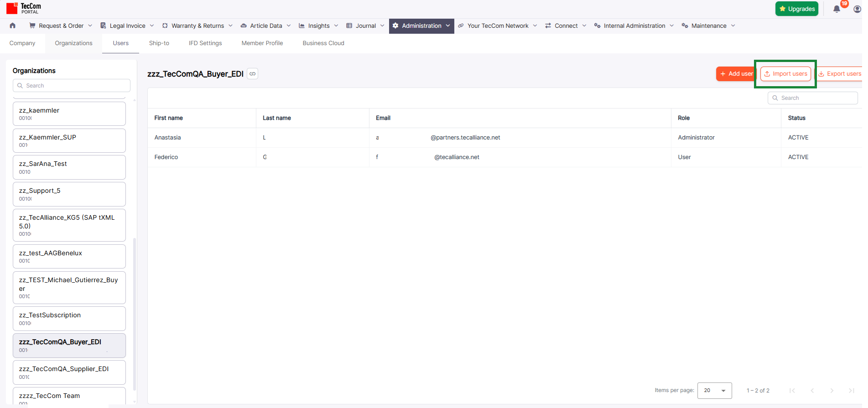Image resolution: width=868 pixels, height=408 pixels.
Task: Click the Add user button
Action: coord(736,74)
